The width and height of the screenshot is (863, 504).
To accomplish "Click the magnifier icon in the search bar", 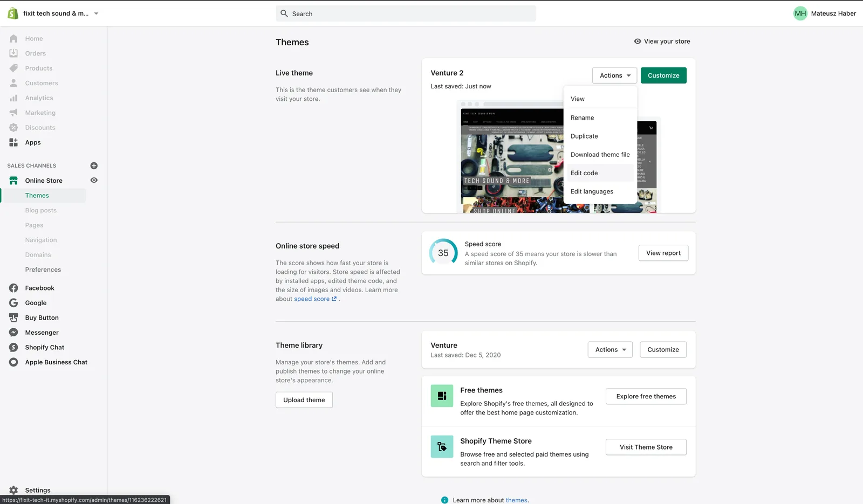I will point(284,13).
